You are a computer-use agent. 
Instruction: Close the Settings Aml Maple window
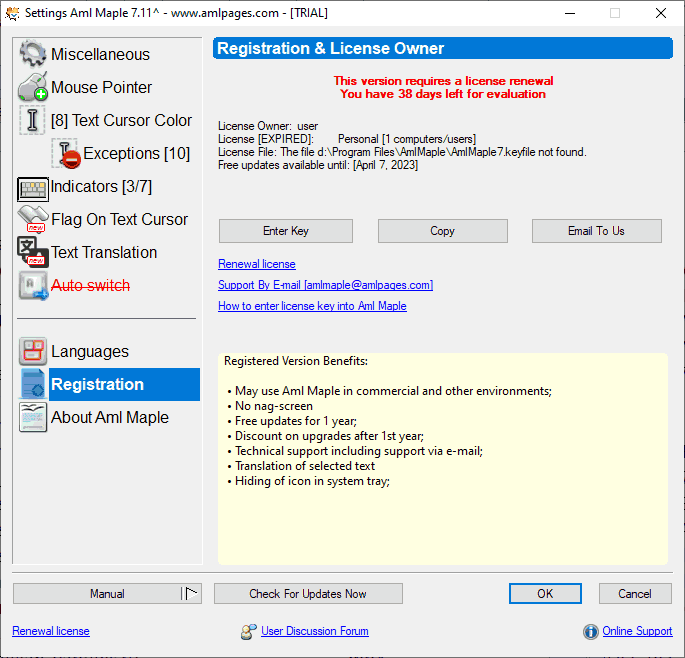point(661,13)
